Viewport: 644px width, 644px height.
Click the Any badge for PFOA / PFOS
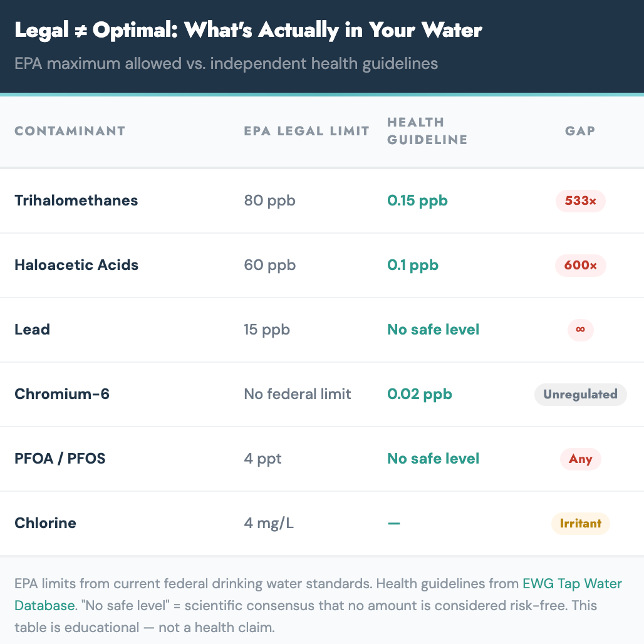[580, 459]
